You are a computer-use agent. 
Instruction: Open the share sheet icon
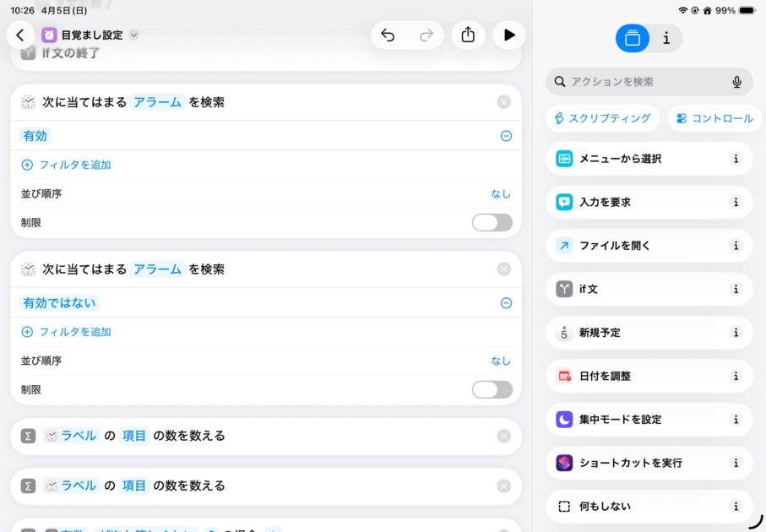468,35
